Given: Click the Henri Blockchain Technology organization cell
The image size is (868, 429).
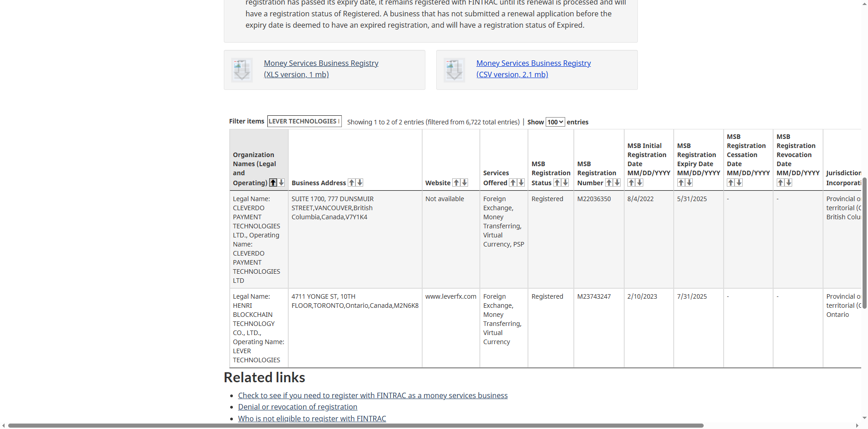Looking at the screenshot, I should 259,328.
